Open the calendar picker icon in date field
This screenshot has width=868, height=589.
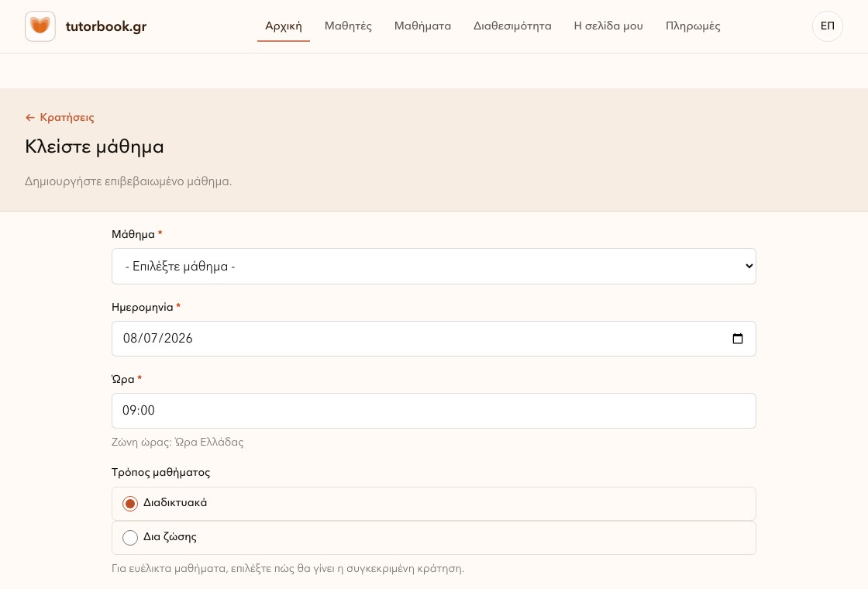pos(737,338)
